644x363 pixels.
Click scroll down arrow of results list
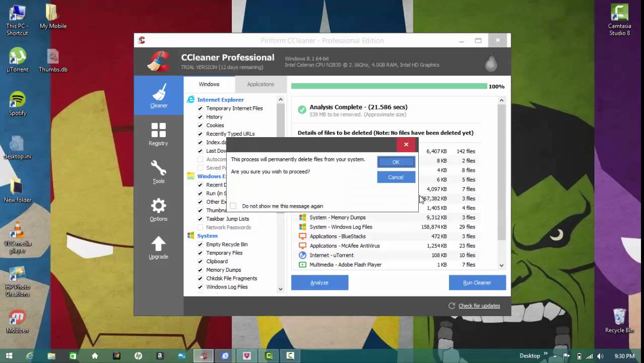coord(501,265)
